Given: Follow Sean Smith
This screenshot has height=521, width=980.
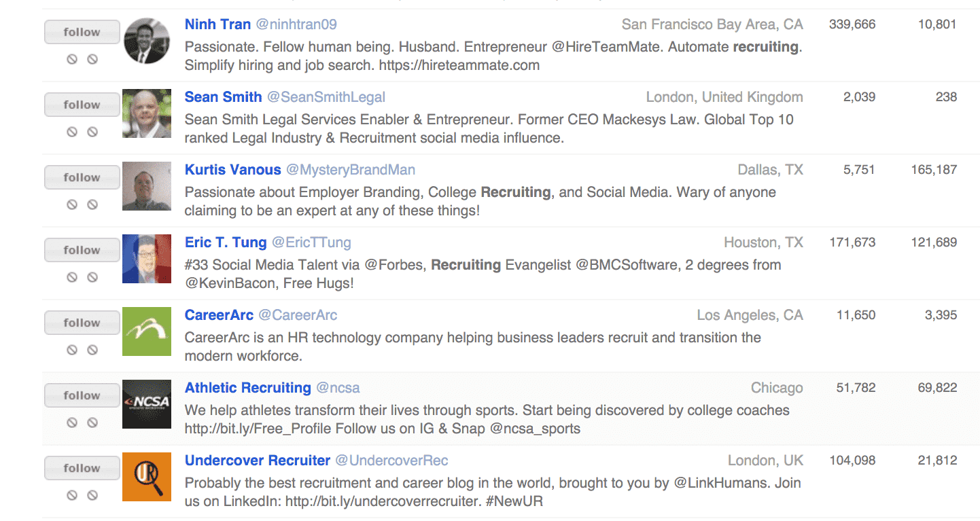Looking at the screenshot, I should coord(82,105).
